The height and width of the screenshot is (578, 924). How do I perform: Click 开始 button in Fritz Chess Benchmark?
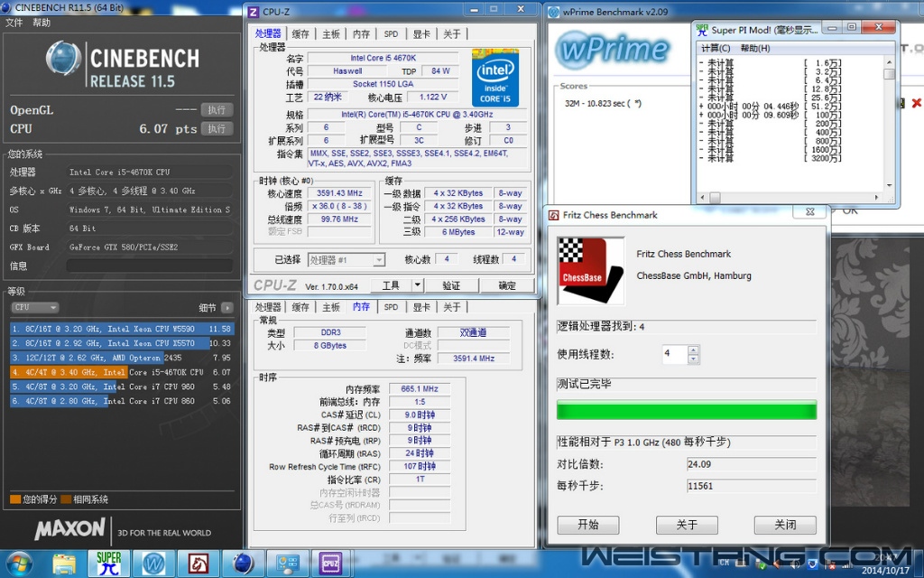587,525
